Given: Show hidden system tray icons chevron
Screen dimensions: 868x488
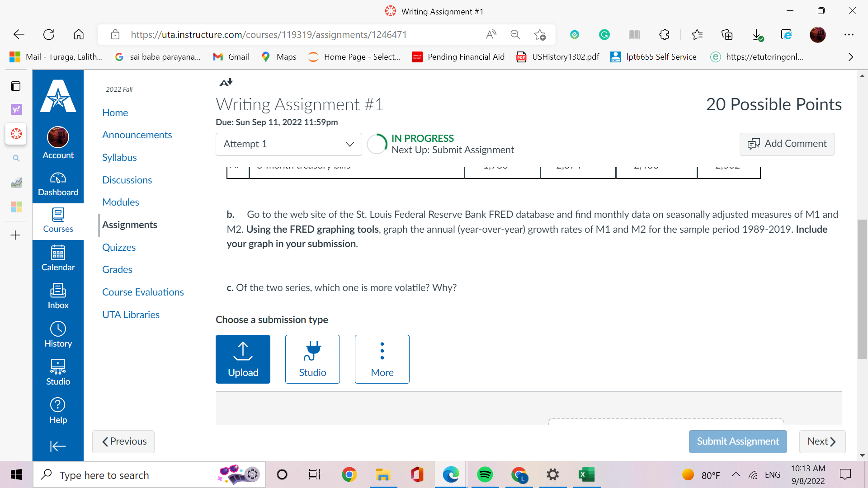Looking at the screenshot, I should [x=736, y=474].
